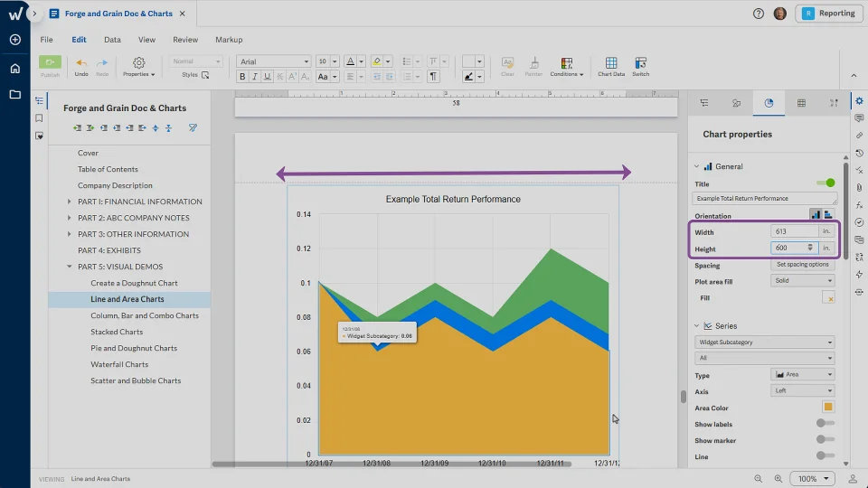Viewport: 868px width, 488px height.
Task: Show paragraph marks pilcrow icon
Action: click(x=433, y=77)
